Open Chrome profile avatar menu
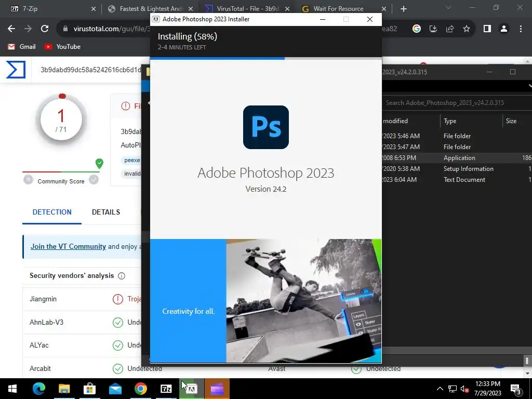Viewport: 532px width, 399px height. 504,29
